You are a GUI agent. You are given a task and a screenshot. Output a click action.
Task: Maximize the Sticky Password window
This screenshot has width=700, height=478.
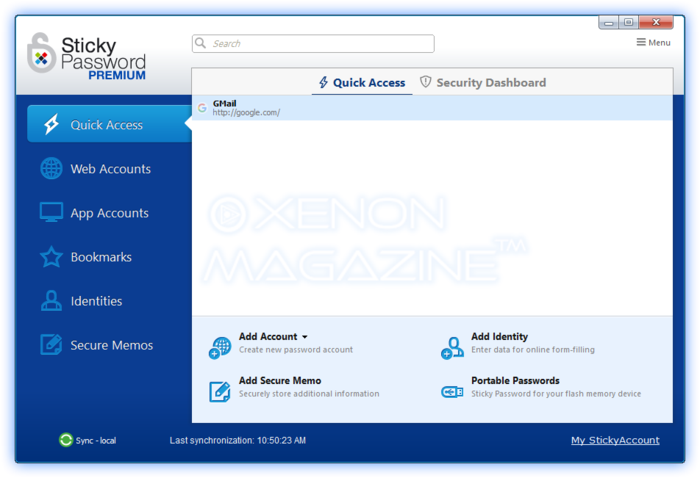pos(629,22)
